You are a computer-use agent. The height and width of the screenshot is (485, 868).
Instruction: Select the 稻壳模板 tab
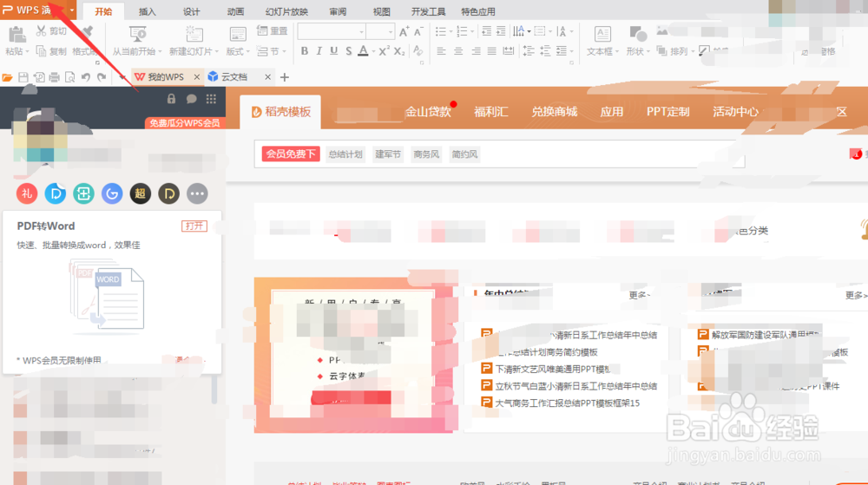[281, 112]
